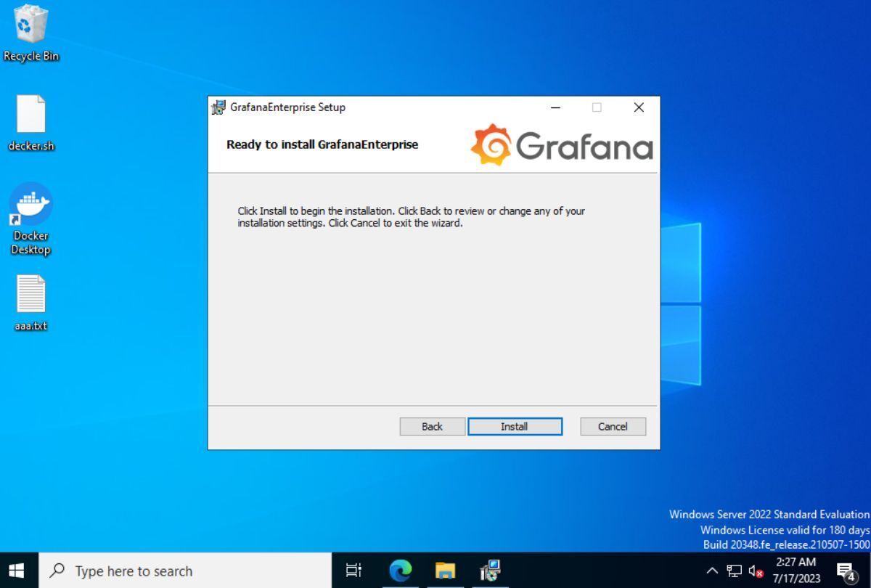Image resolution: width=871 pixels, height=588 pixels.
Task: Click the GrafanaEnterprise Setup title bar icon
Action: point(217,107)
